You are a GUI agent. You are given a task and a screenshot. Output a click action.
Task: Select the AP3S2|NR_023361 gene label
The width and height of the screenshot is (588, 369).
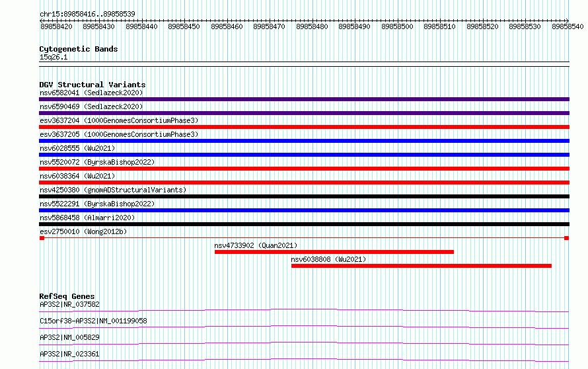[x=69, y=354]
